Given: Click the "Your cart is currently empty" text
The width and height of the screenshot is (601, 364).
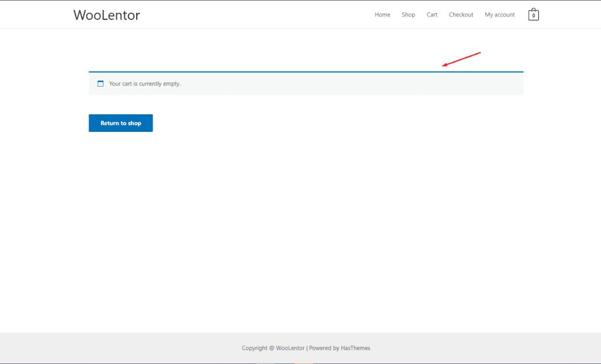Looking at the screenshot, I should [x=144, y=84].
